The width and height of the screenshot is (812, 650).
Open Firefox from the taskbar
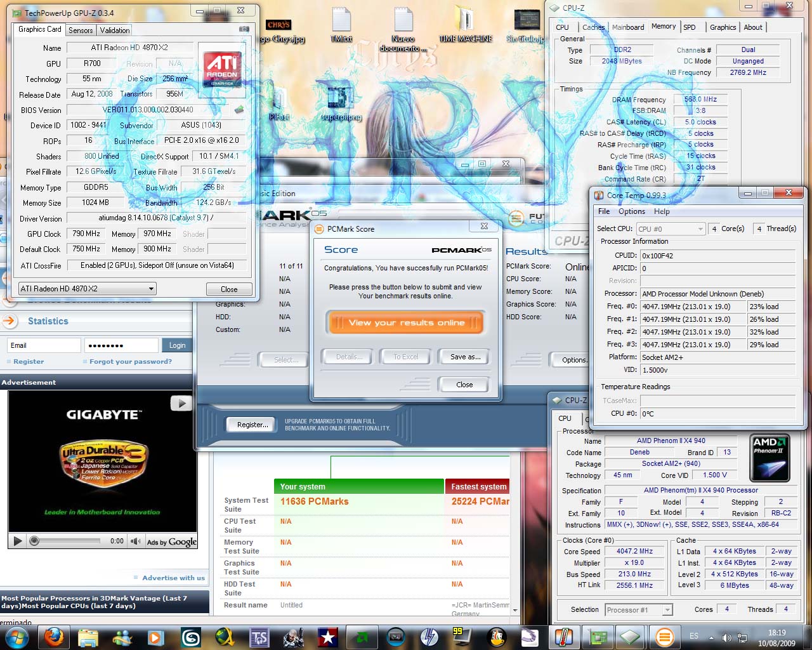[x=54, y=637]
